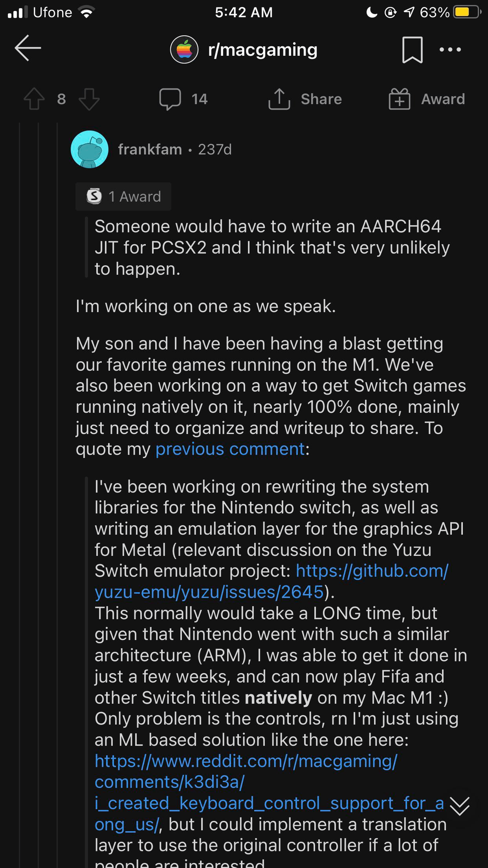The image size is (488, 868).
Task: Open the r/macgaming subreddit title
Action: click(262, 49)
